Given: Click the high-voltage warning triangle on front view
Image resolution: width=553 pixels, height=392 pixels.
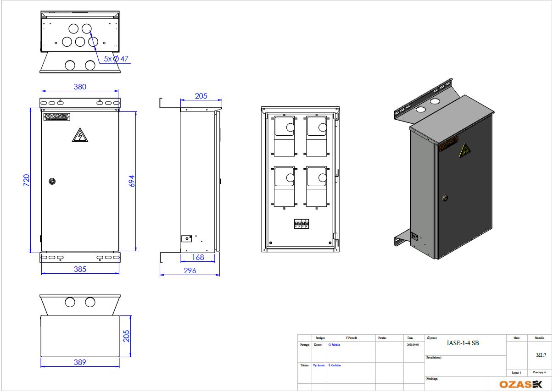Looking at the screenshot, I should (80, 135).
